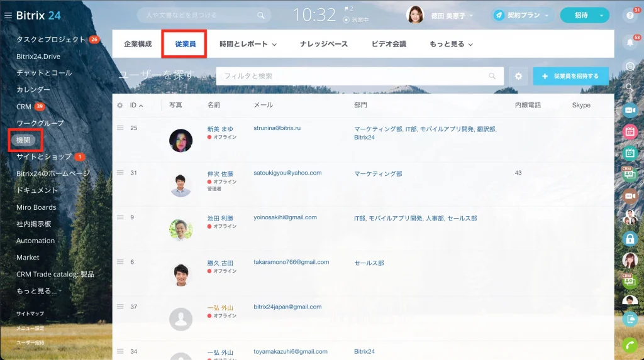Open row actions menu for ID 6
The height and width of the screenshot is (360, 644).
(x=120, y=262)
